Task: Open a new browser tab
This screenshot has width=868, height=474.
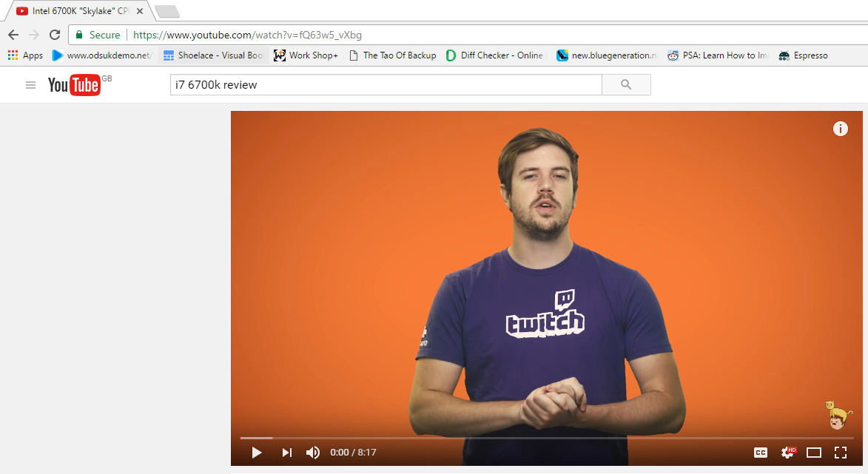Action: pos(166,11)
